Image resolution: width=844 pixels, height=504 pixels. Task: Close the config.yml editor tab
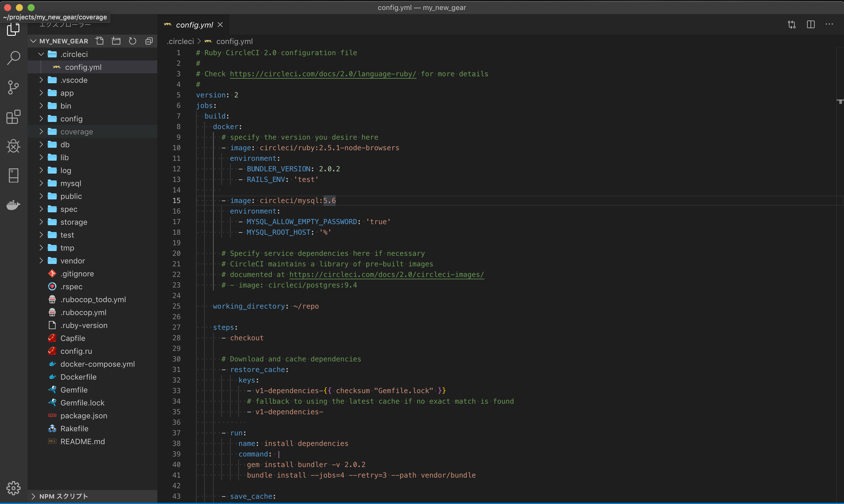(x=220, y=25)
